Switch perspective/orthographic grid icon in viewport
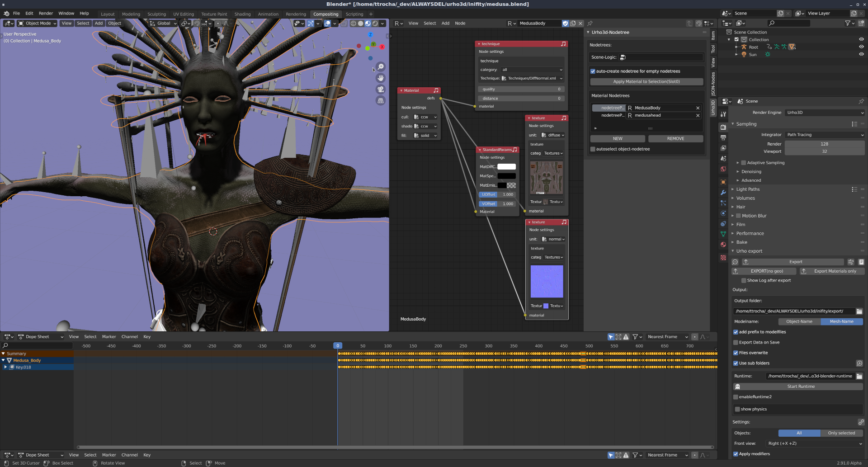The image size is (868, 467). (381, 101)
